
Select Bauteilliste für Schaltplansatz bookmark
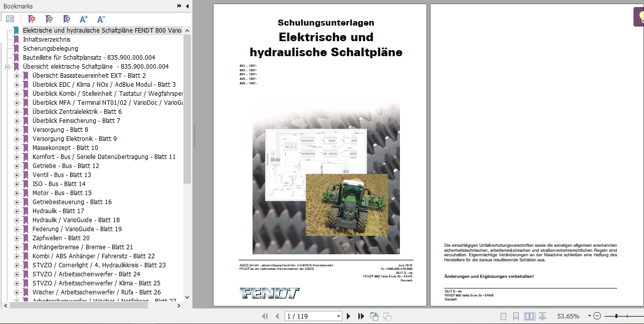[89, 58]
